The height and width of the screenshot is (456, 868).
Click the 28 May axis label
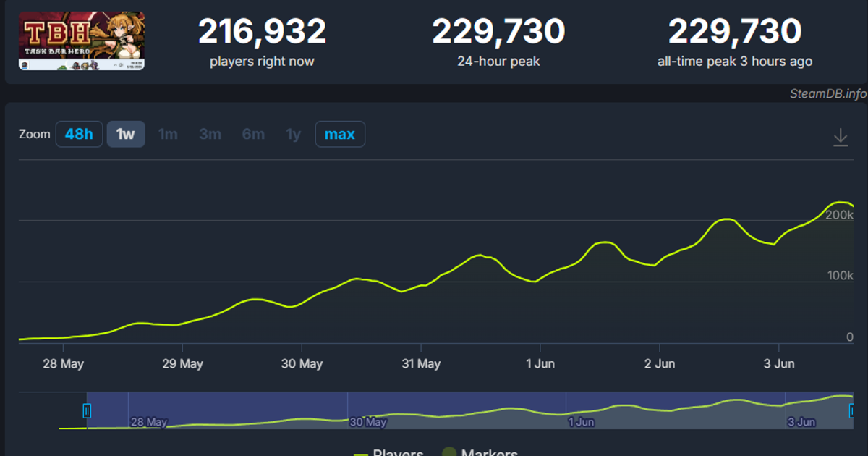click(63, 363)
